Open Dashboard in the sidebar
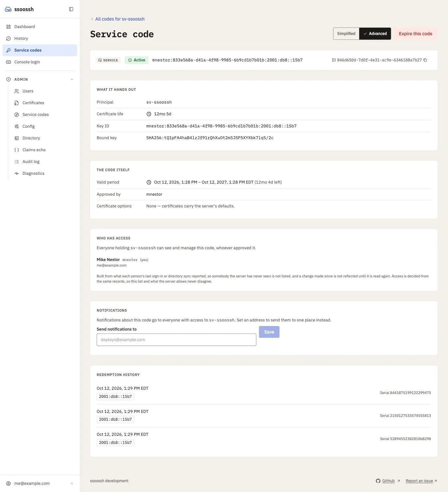This screenshot has width=448, height=492. (x=40, y=27)
